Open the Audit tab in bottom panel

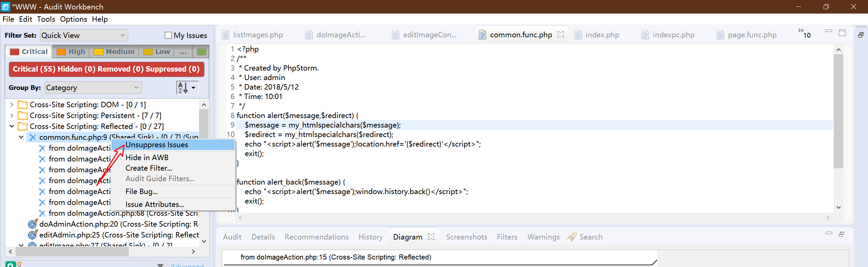(x=232, y=237)
